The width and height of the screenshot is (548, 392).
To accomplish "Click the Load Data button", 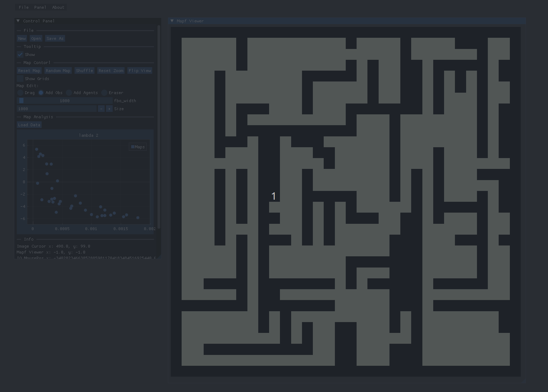I will (x=29, y=125).
